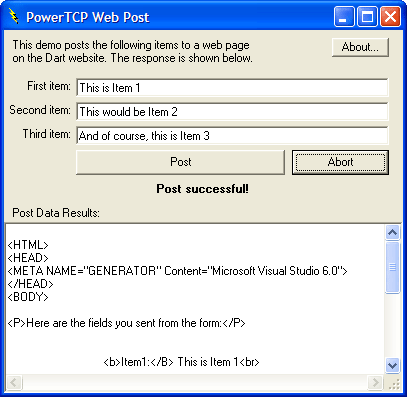
Task: Click the 'This demo posts the following items' description
Action: click(x=132, y=51)
